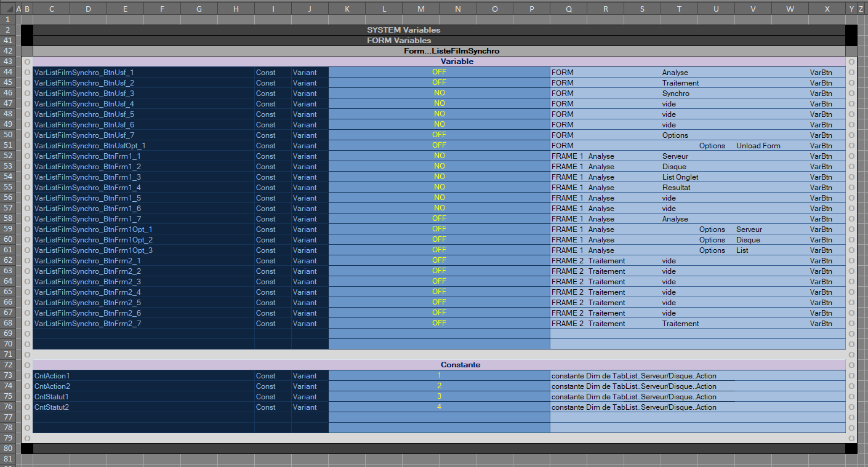Select the VarListFilmSynchro_BtnUsf_3 cell
Screen dimensions: 868x467
(143, 94)
